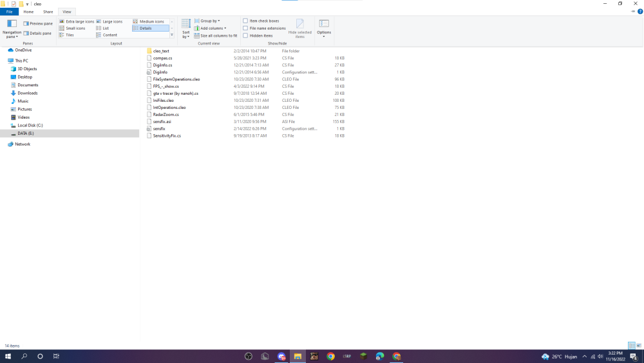Select the View ribbon tab
Viewport: 644px width, 363px height.
(67, 12)
